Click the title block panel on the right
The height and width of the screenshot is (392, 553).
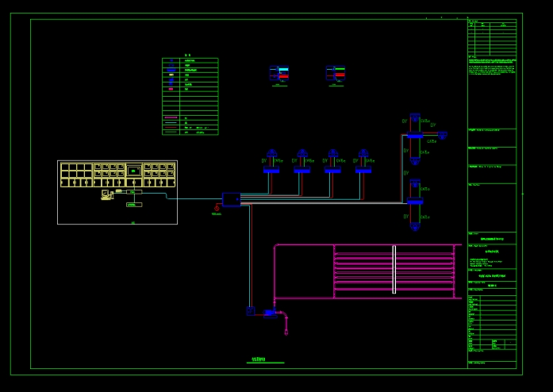[x=492, y=194]
